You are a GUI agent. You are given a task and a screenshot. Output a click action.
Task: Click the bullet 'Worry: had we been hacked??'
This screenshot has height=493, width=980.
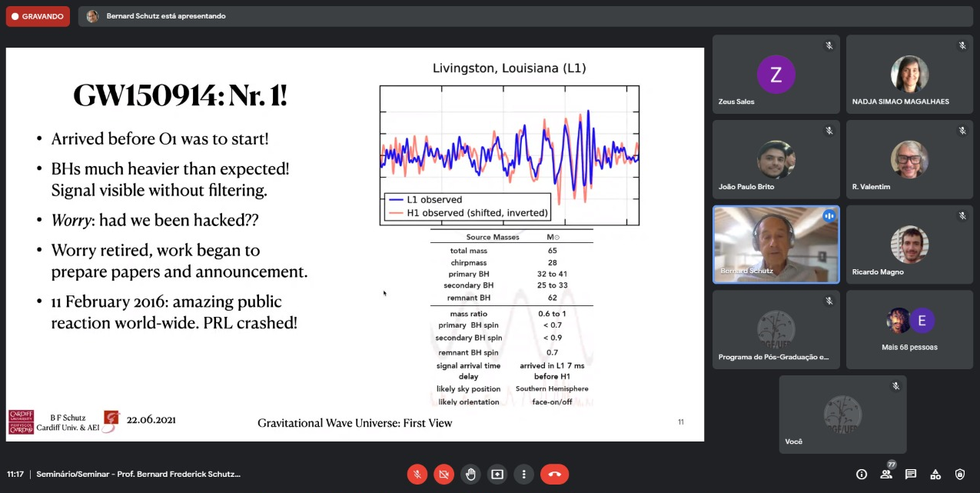154,220
